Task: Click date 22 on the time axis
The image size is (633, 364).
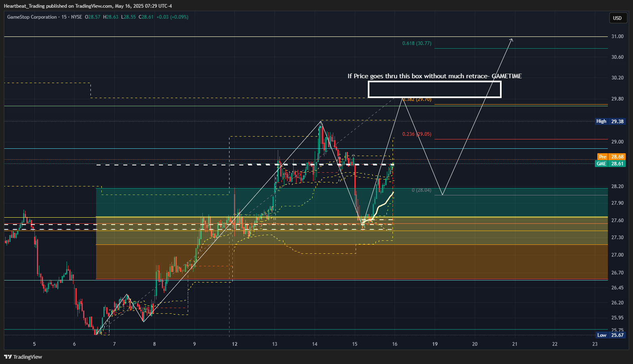Action: 555,344
